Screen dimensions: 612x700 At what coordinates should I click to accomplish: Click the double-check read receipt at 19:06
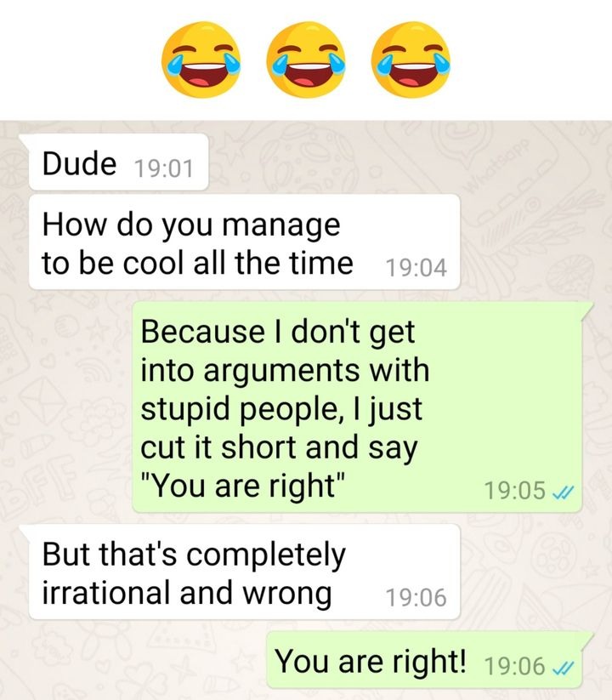pyautogui.click(x=562, y=667)
